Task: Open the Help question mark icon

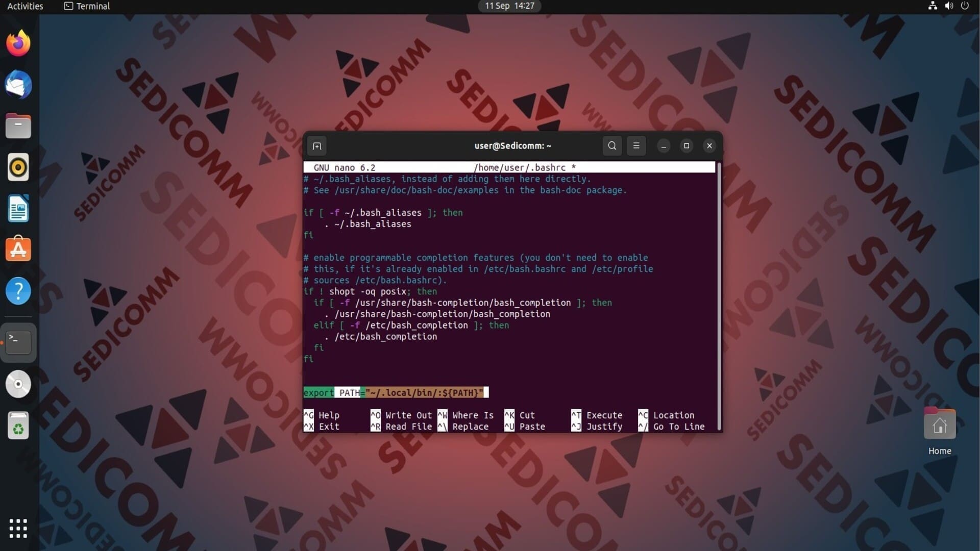Action: pos(18,291)
